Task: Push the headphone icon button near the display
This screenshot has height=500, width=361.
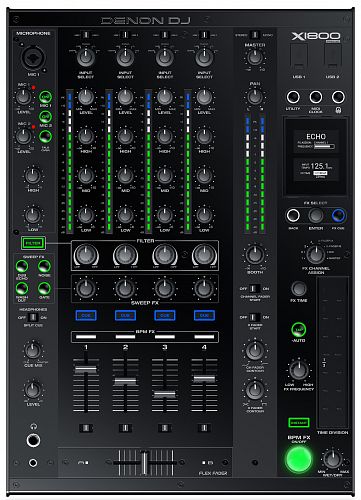Action: [338, 97]
